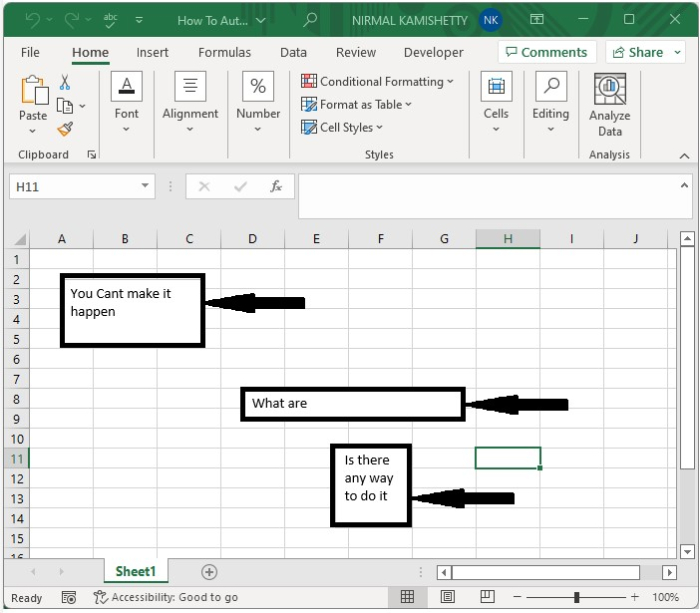
Task: Open the search magnifier in title bar
Action: (310, 20)
